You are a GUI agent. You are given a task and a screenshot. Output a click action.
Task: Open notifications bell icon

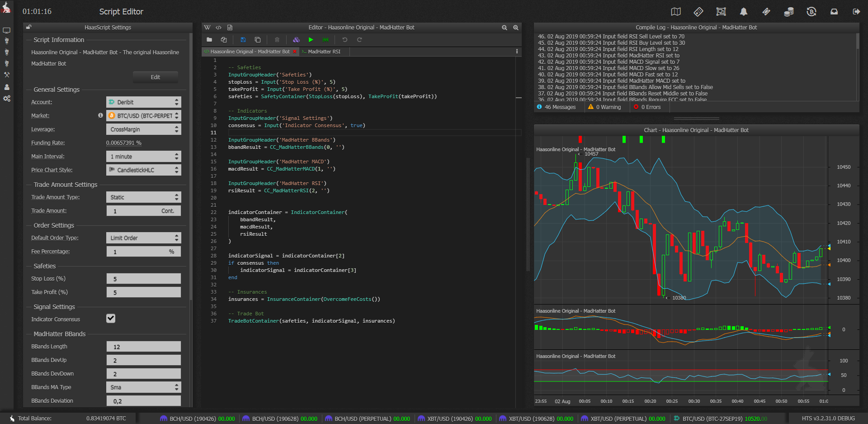click(744, 12)
